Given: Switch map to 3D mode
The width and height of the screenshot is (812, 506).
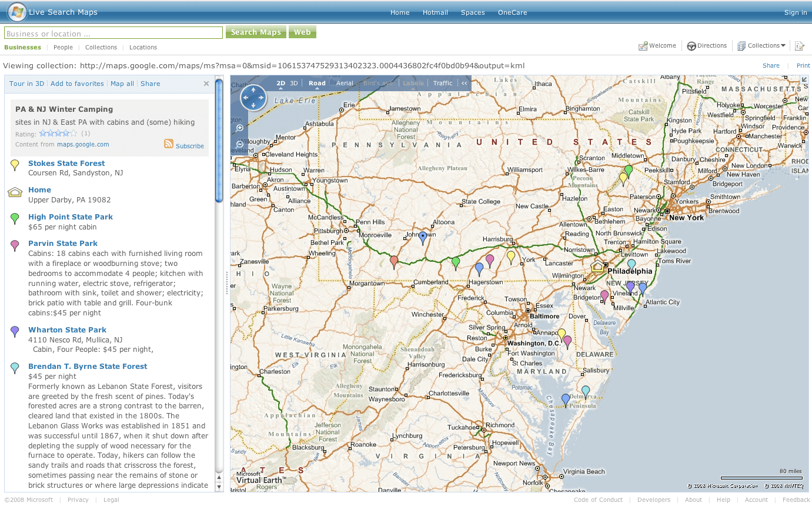Looking at the screenshot, I should 294,83.
